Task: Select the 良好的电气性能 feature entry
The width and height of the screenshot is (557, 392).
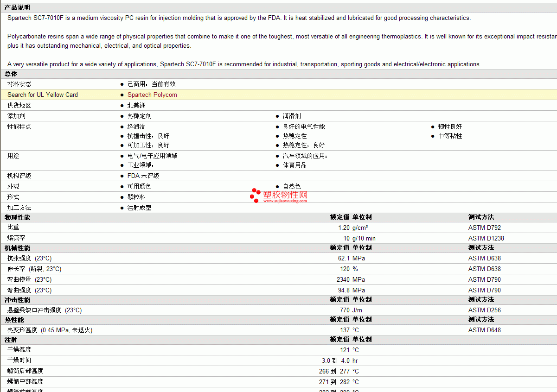Action: [304, 126]
